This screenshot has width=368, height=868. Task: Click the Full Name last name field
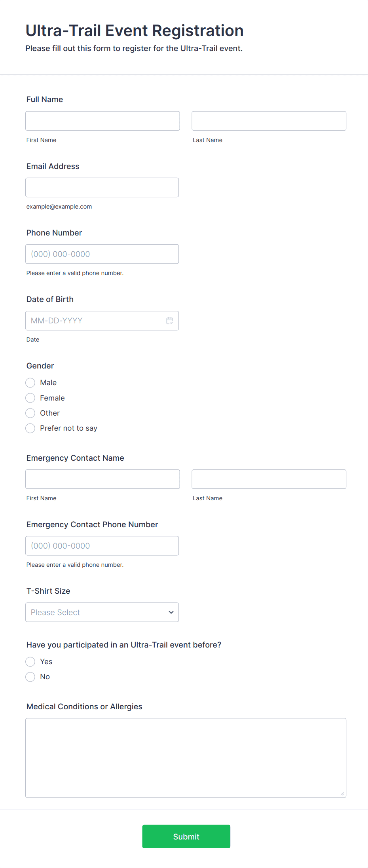[x=269, y=121]
